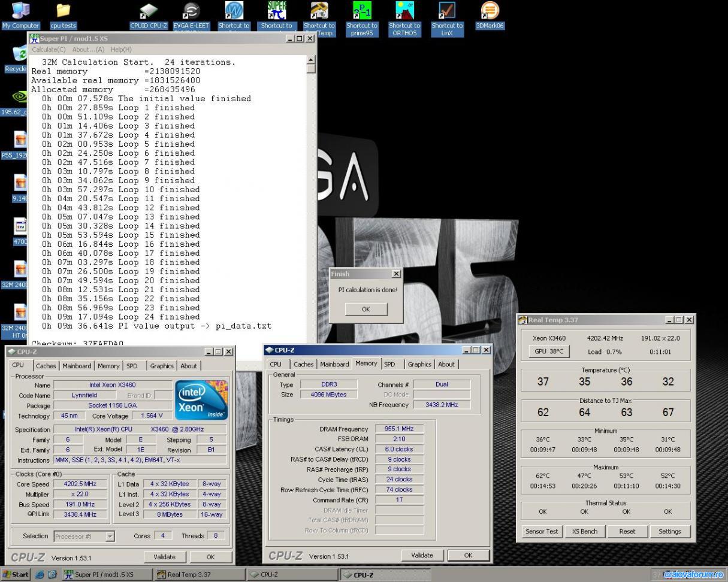Click OK in the PI calculation done dialog
Screen dimensions: 728x582
pyautogui.click(x=366, y=309)
